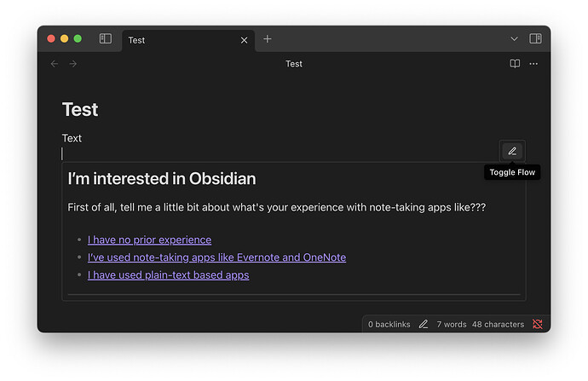Minimize the window with yellow button

point(65,38)
